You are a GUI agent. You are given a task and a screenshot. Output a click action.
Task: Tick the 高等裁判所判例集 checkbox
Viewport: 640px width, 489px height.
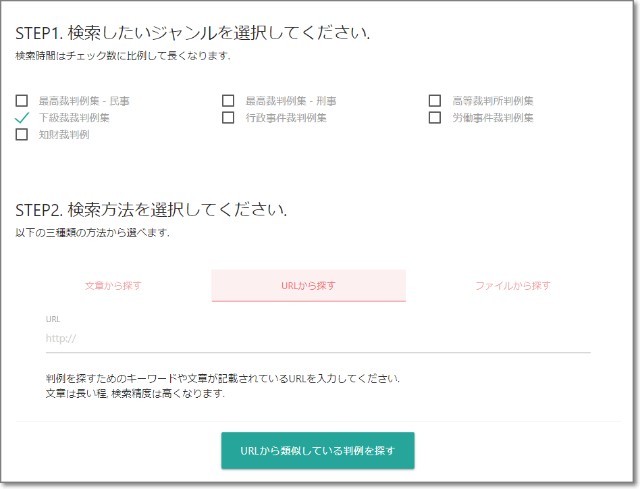click(x=435, y=101)
